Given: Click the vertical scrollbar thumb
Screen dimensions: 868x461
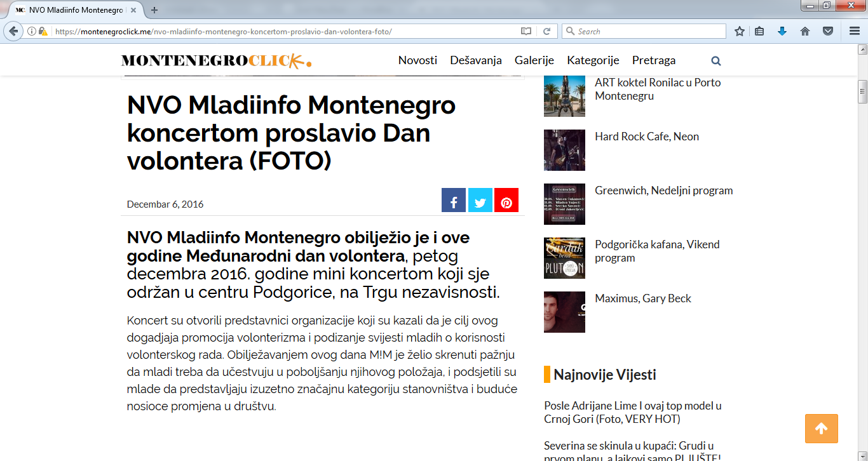Looking at the screenshot, I should [x=862, y=92].
